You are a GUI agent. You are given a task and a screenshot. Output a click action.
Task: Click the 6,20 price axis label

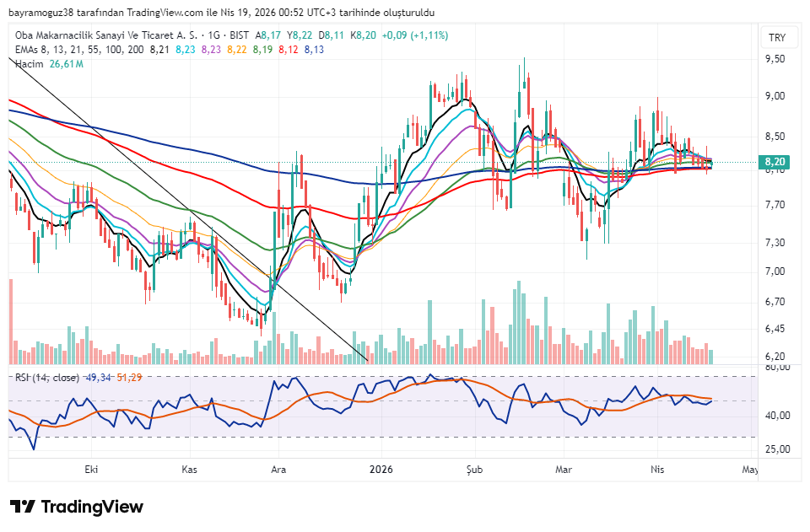coord(775,357)
